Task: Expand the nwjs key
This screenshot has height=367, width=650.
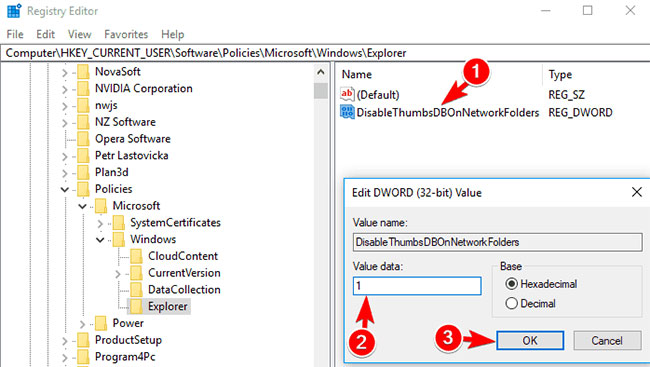Action: pos(65,106)
